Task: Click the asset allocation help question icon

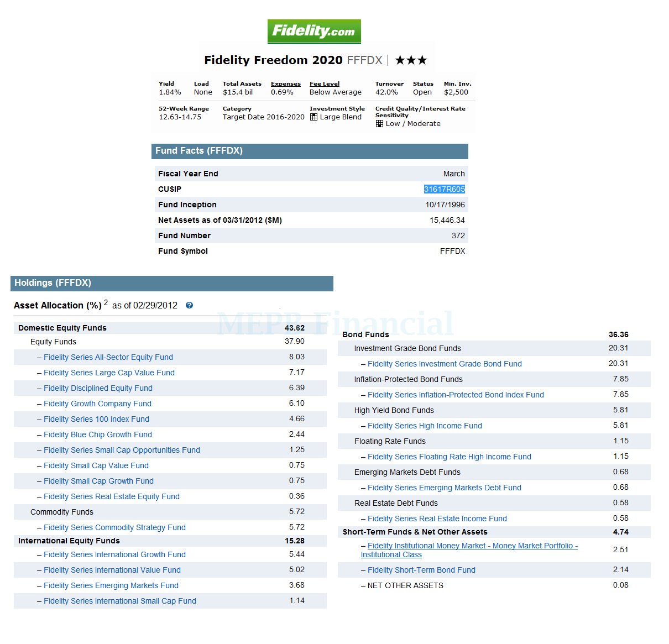Action: [189, 305]
